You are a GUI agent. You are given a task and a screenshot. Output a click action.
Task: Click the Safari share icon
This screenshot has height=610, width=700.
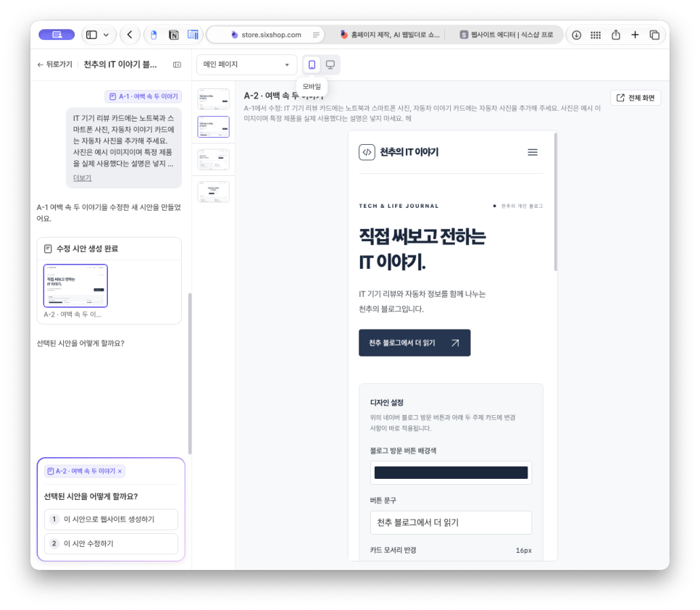coord(616,34)
